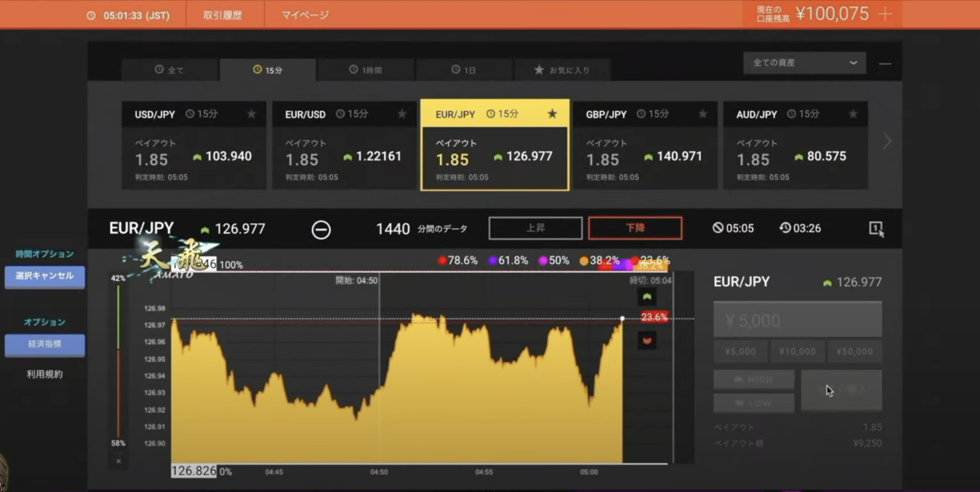Favorite the EUR/USD card star

pyautogui.click(x=402, y=114)
